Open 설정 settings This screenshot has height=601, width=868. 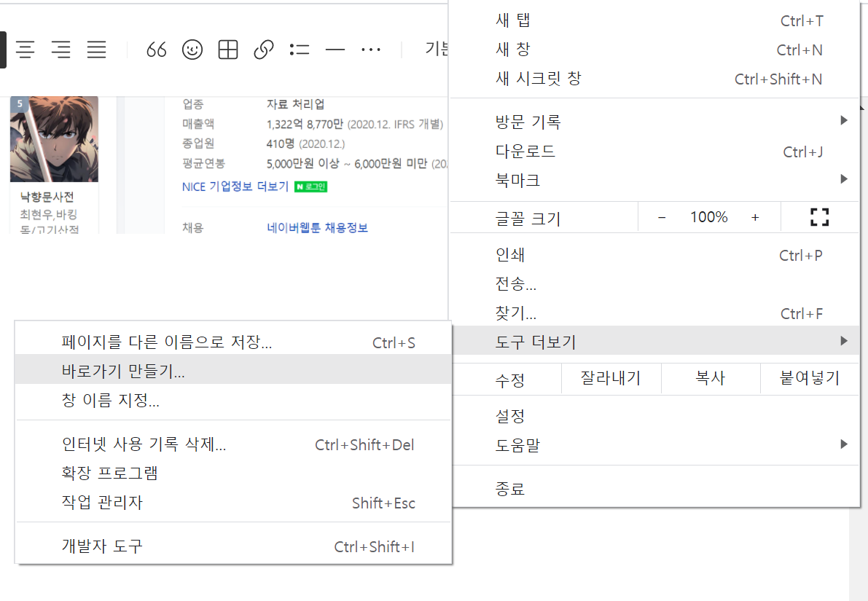(x=655, y=416)
